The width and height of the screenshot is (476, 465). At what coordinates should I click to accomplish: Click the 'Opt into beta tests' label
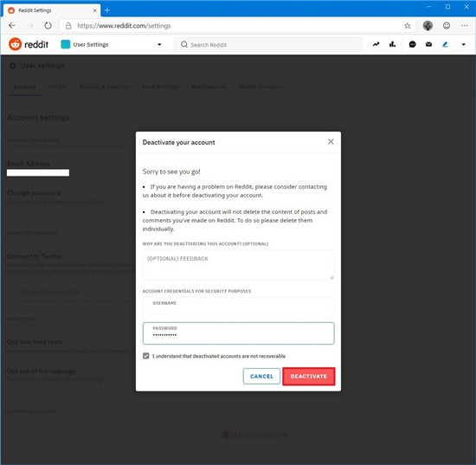[x=35, y=342]
